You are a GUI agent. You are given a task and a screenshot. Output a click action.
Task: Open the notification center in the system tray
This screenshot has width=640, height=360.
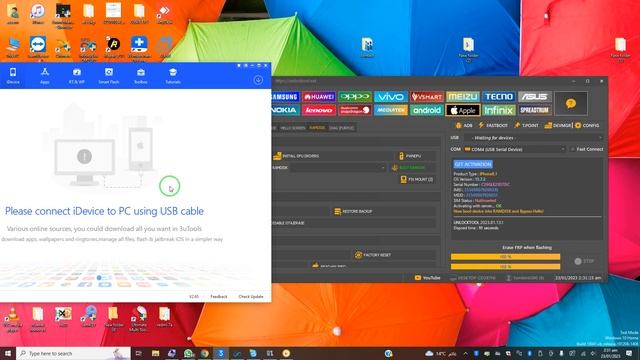tap(629, 353)
